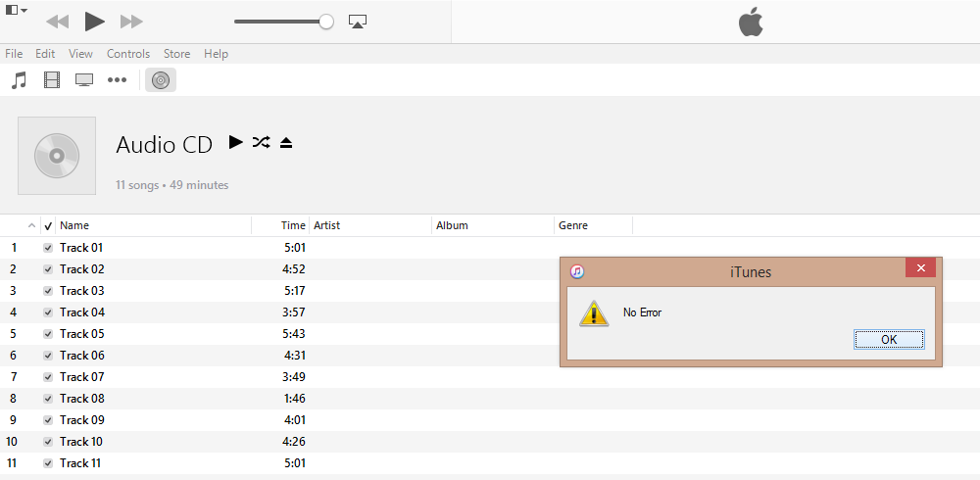The image size is (980, 480).
Task: Open the Controls menu
Action: [128, 54]
